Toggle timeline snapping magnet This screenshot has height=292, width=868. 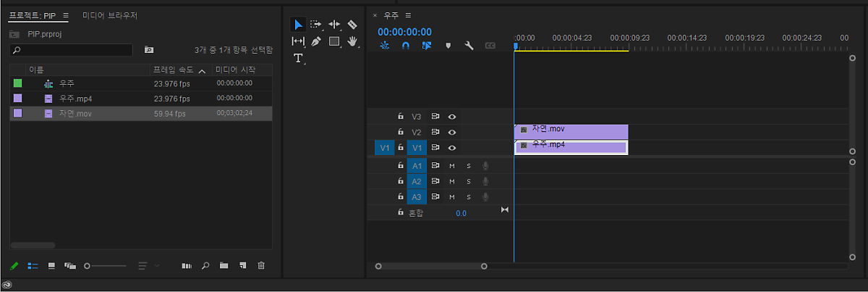(406, 46)
